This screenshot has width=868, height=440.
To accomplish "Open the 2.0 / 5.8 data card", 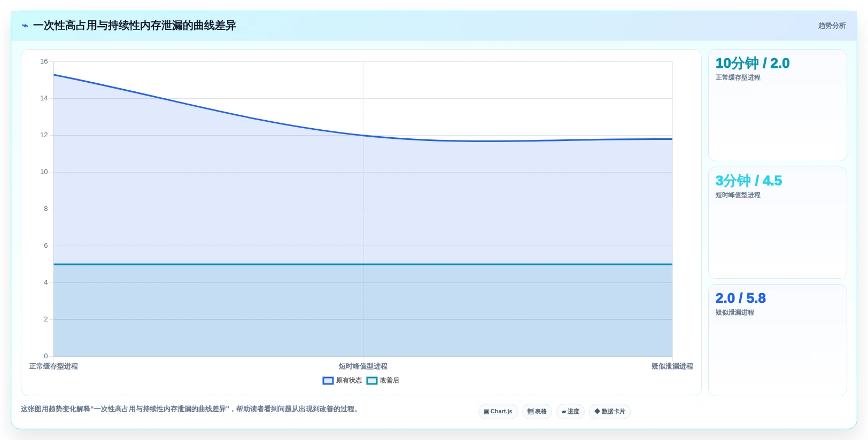I will pyautogui.click(x=777, y=340).
